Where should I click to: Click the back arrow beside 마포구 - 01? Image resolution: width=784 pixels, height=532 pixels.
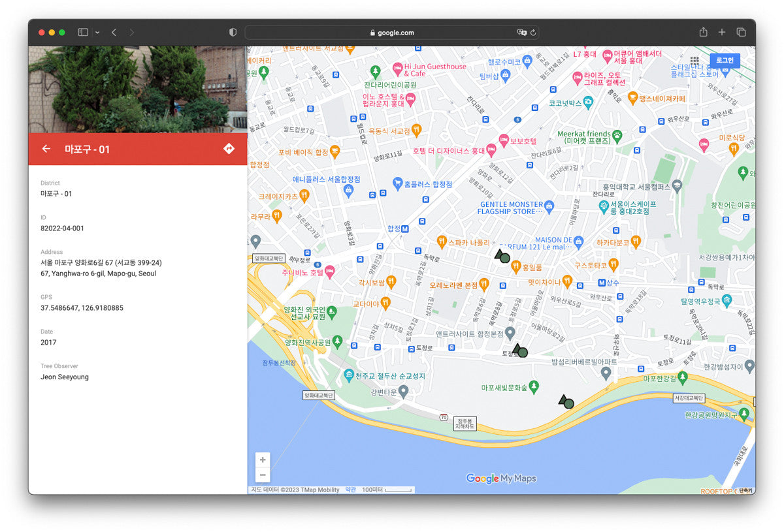[46, 149]
